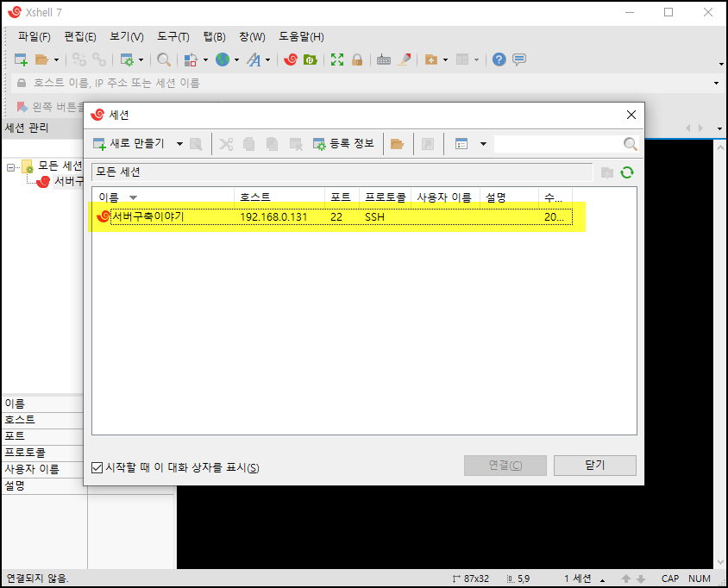Expand the 새로 만들기 dropdown arrow
This screenshot has height=588, width=728.
coord(179,144)
